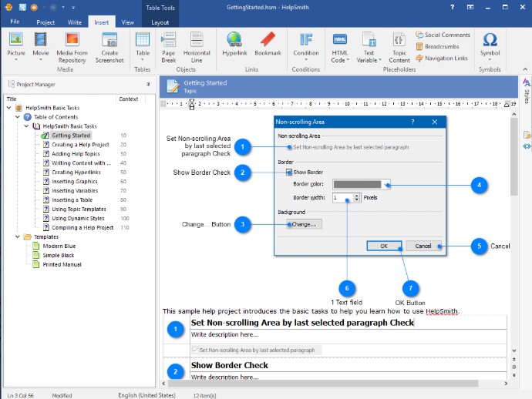Image resolution: width=532 pixels, height=399 pixels.
Task: Open the Project ribbon tab
Action: [x=45, y=22]
